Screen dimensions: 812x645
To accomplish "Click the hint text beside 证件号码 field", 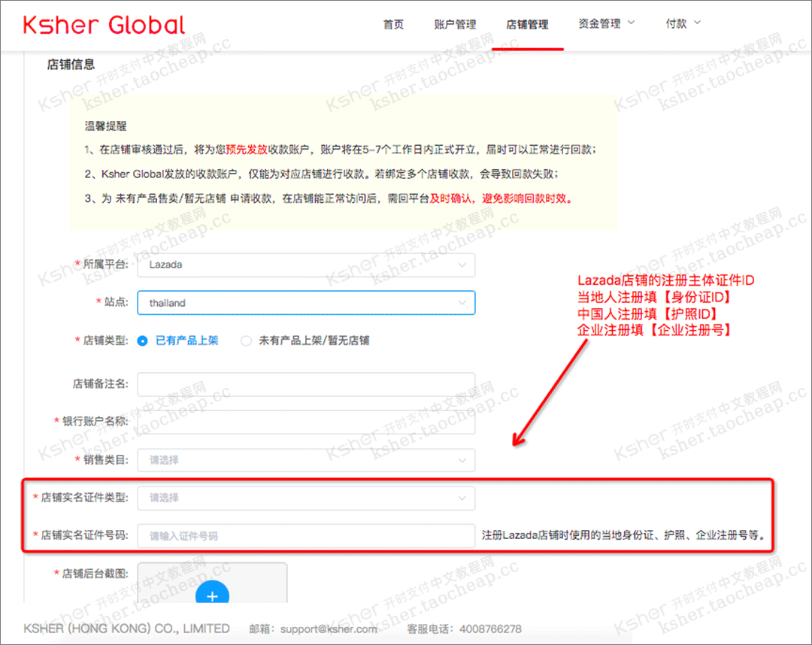I will (625, 535).
